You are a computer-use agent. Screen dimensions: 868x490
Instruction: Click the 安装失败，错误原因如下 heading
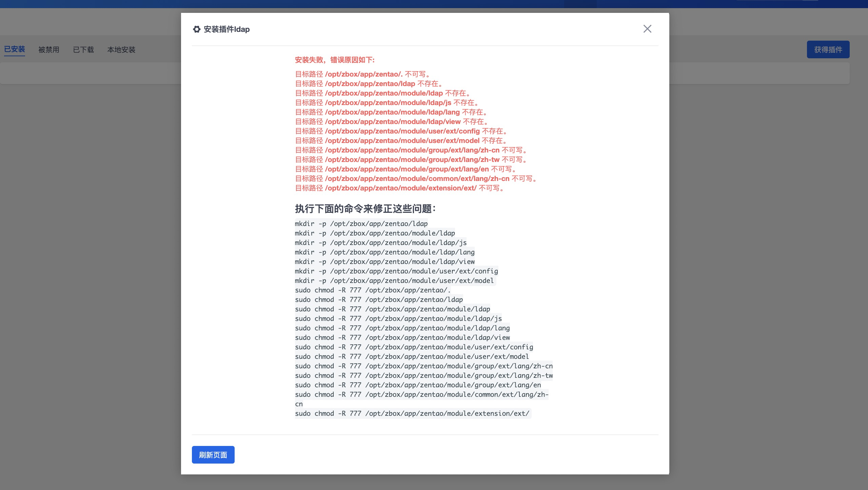point(335,60)
